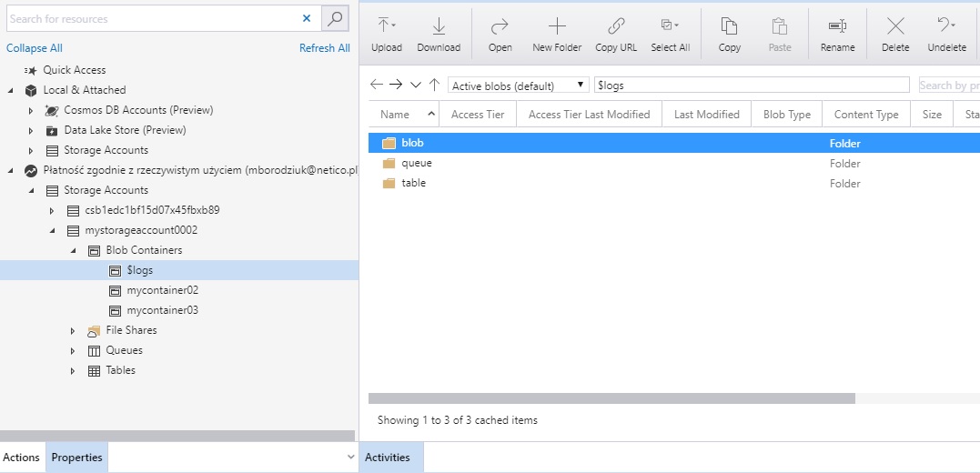Collapse the mystorageaccount0002 arrow

52,230
